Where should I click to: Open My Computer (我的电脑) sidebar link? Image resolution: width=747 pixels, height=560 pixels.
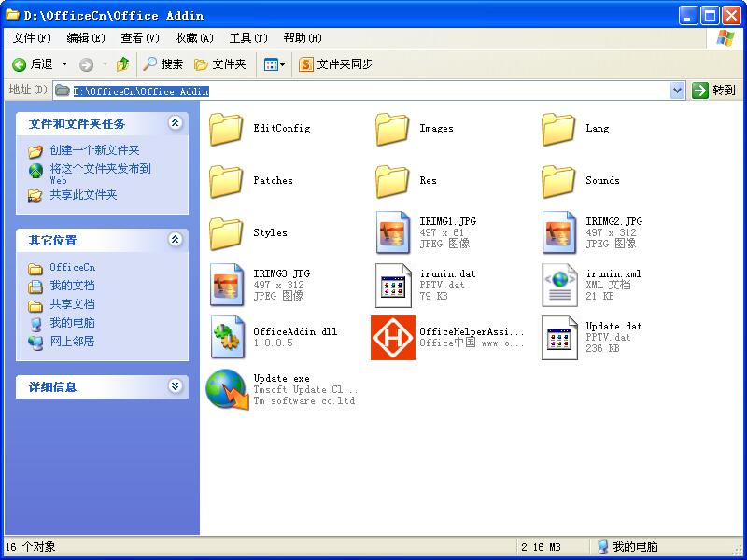click(73, 323)
